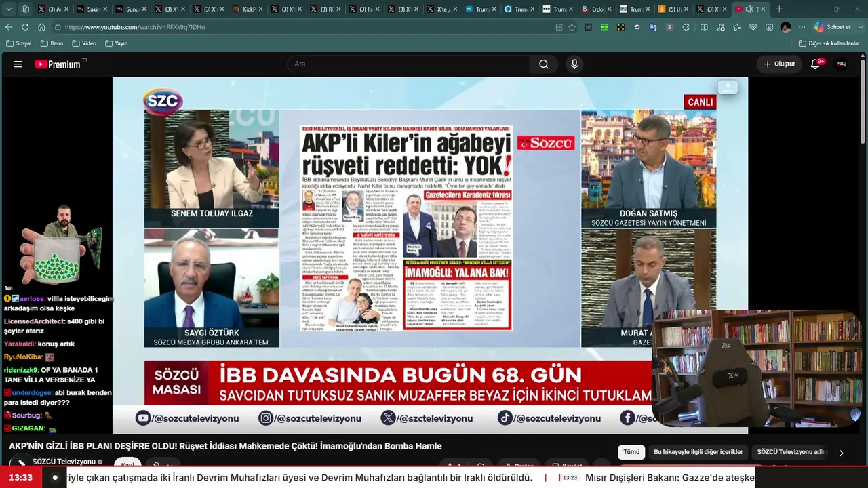
Task: Go back with the browser back arrow
Action: coord(9,27)
